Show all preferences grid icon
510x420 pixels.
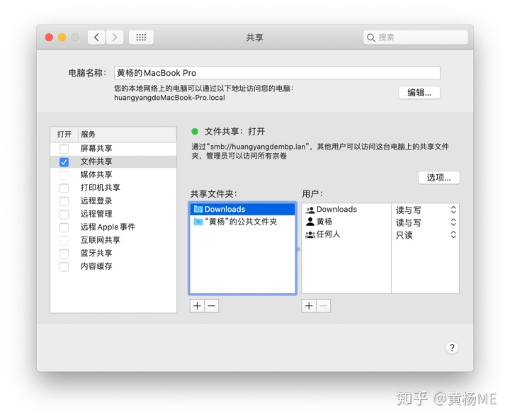[x=141, y=38]
